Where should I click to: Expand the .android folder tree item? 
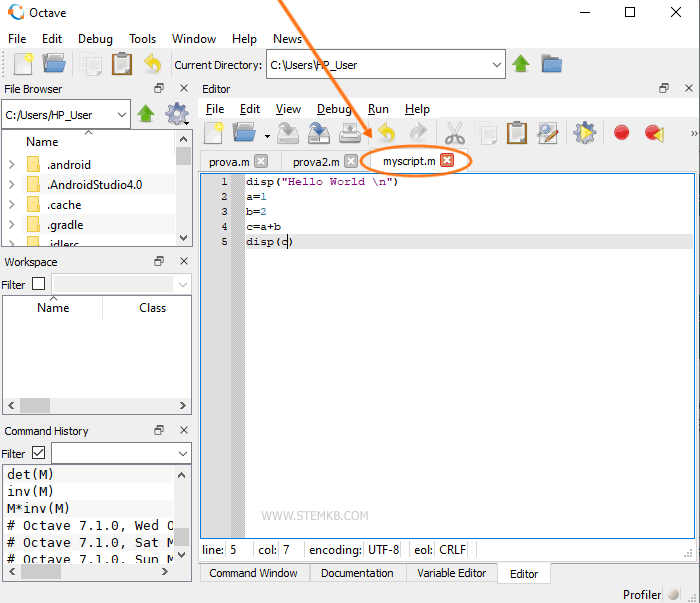(11, 165)
